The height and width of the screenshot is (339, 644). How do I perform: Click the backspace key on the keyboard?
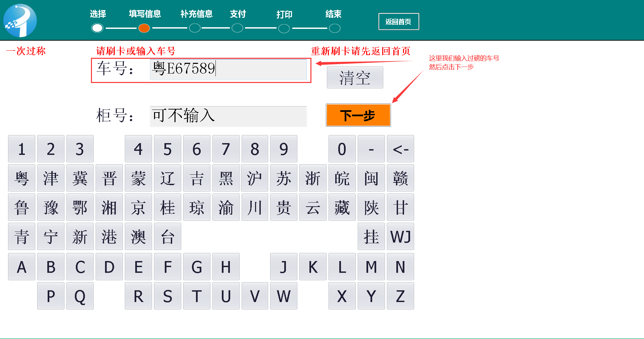[400, 149]
